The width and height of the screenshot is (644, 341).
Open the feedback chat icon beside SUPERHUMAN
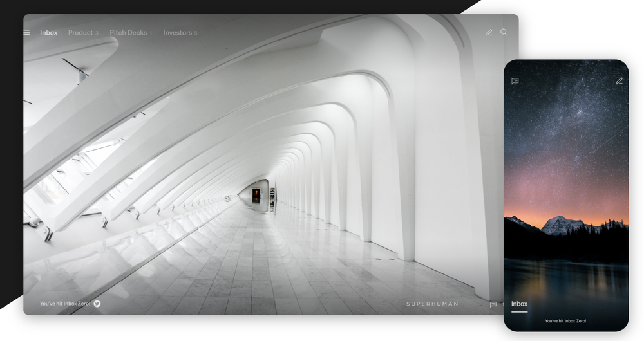click(493, 304)
